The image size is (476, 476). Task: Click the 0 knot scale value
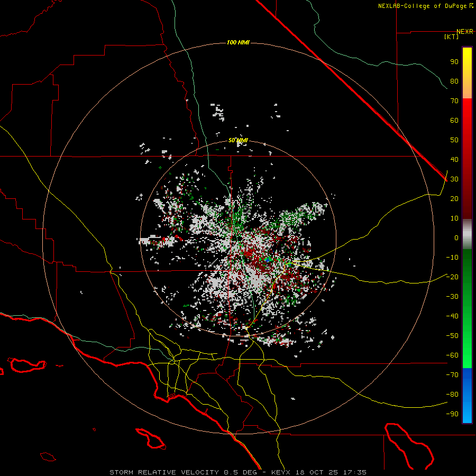coord(456,237)
